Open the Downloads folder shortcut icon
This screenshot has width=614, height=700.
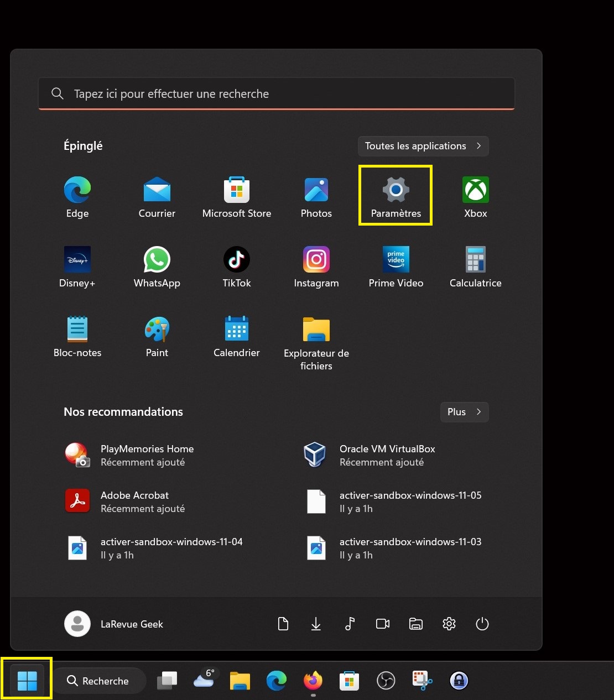pos(316,624)
